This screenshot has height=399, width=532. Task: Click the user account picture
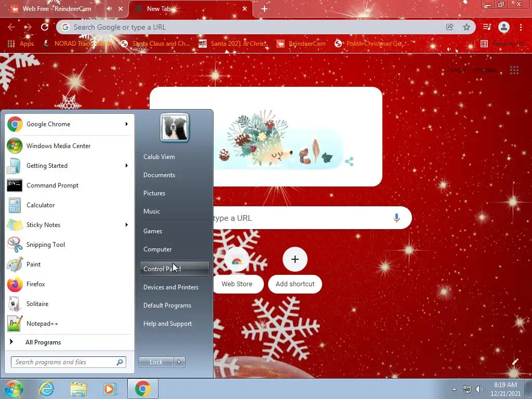[x=175, y=128]
